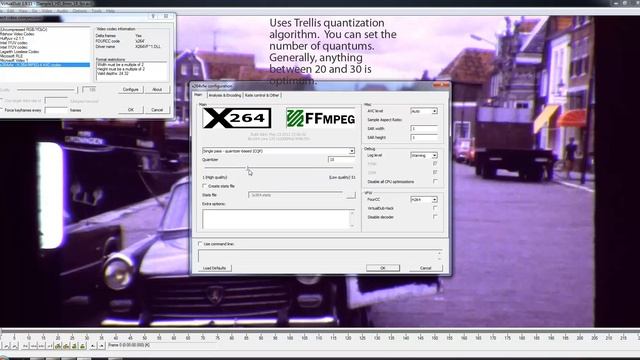The height and width of the screenshot is (360, 640).
Task: Step back one frame with the Backward icon
Action: (x=33, y=346)
